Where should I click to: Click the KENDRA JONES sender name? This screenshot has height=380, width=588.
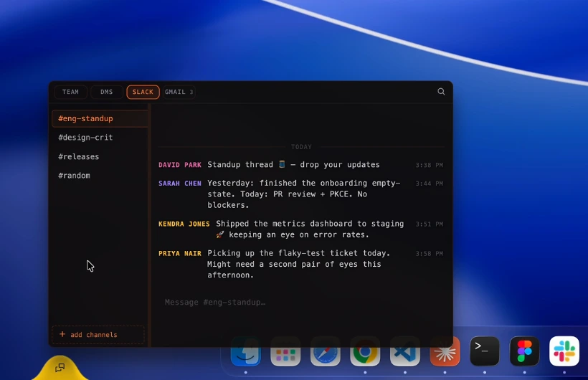pyautogui.click(x=184, y=224)
